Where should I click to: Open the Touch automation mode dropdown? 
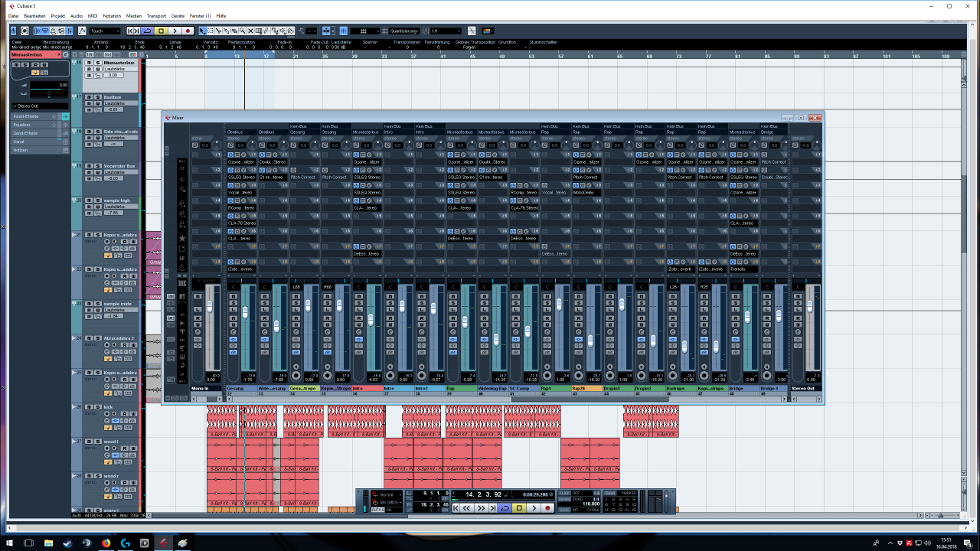(x=105, y=31)
